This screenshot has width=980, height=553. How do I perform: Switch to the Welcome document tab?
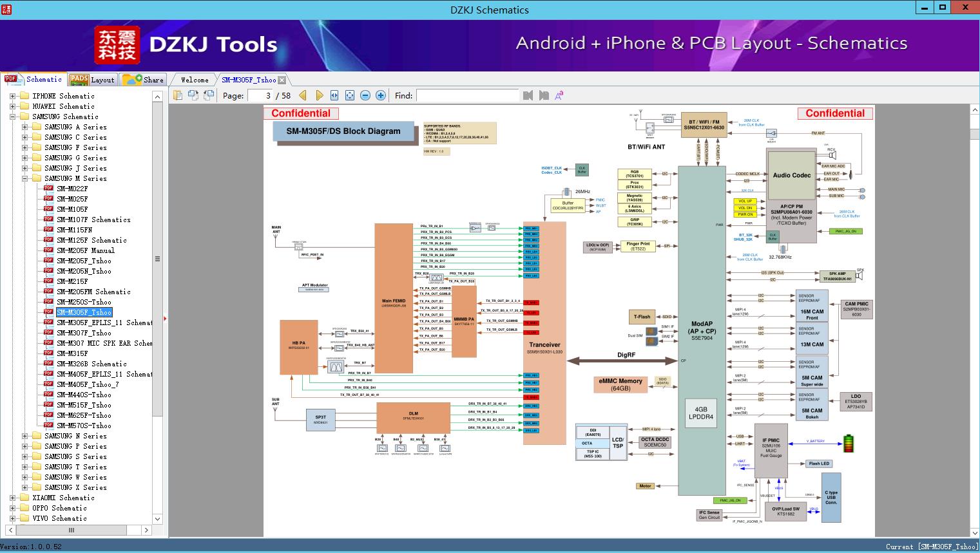pyautogui.click(x=195, y=80)
